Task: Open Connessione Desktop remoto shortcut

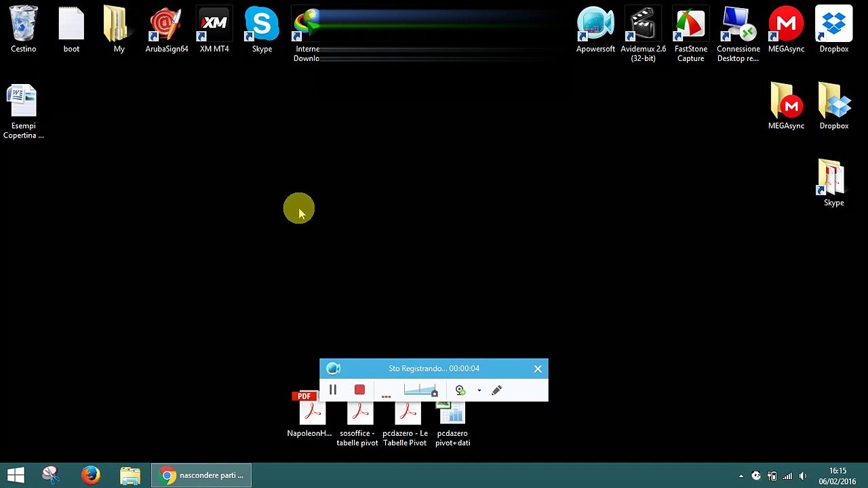Action: pyautogui.click(x=738, y=35)
